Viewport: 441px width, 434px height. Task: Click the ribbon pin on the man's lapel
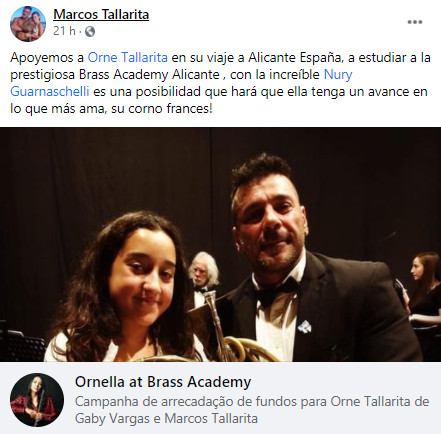pyautogui.click(x=305, y=327)
